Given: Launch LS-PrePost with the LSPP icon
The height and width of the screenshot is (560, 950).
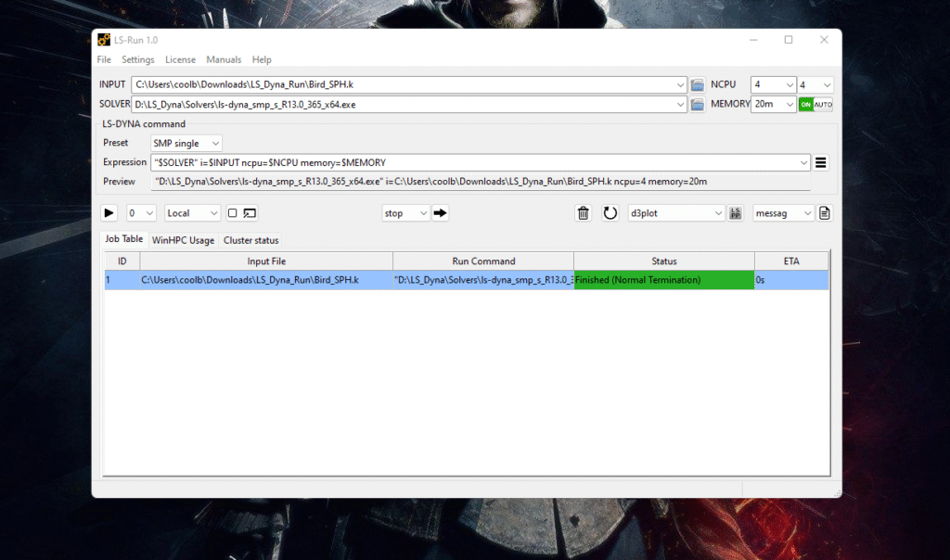Looking at the screenshot, I should point(736,213).
